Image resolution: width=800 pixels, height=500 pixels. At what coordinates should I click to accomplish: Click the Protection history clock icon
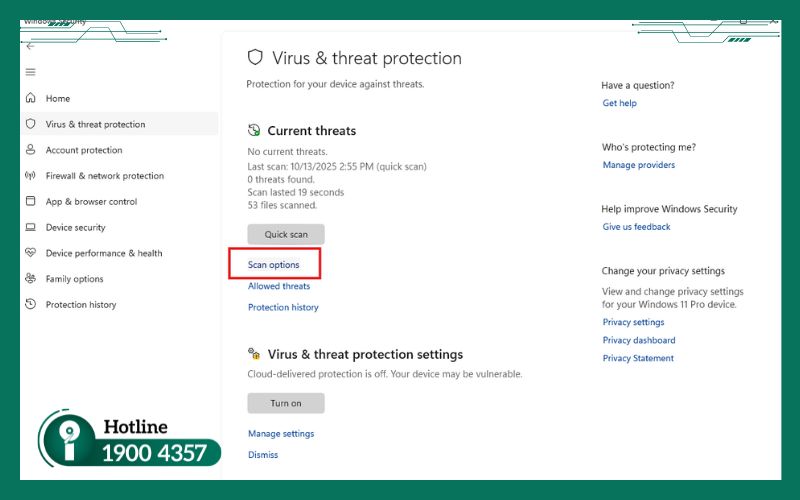[x=30, y=305]
